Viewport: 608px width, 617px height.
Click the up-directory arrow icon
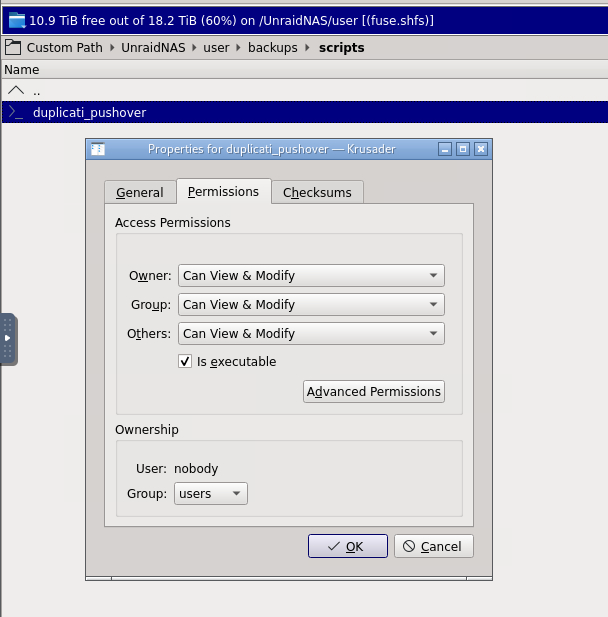(16, 91)
